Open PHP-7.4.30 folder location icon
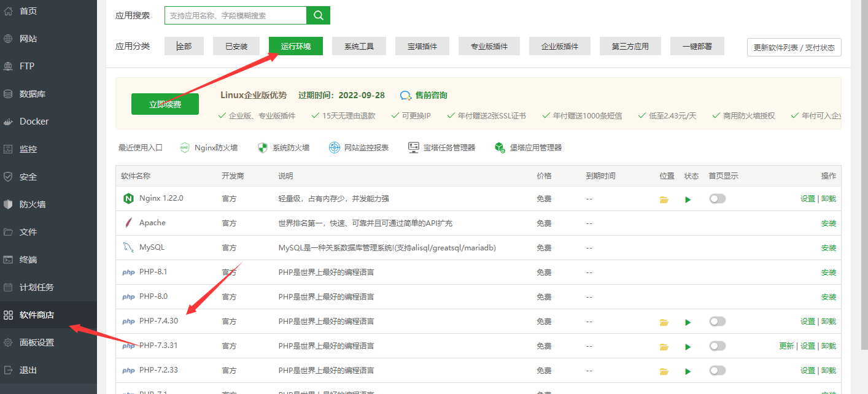 664,322
